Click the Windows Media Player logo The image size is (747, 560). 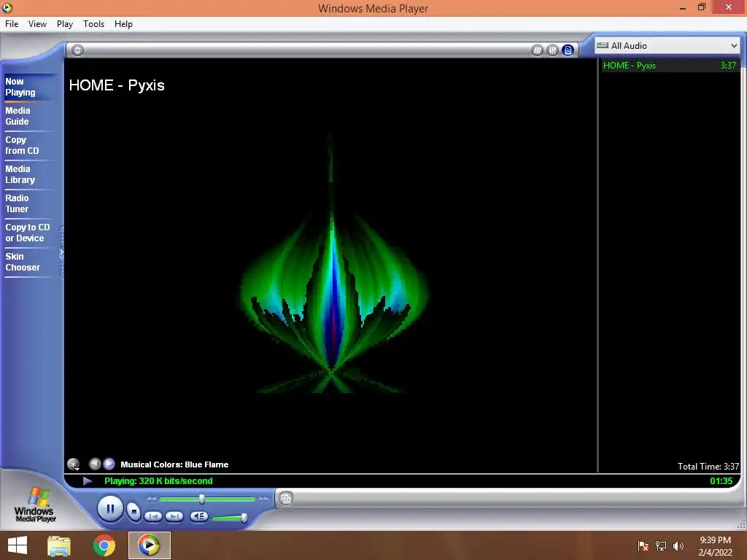(x=35, y=505)
